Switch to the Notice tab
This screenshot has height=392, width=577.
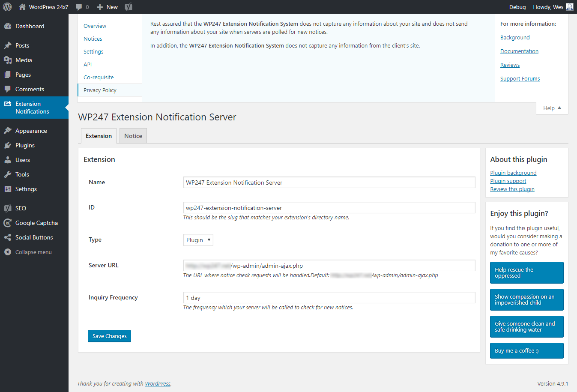click(x=133, y=136)
